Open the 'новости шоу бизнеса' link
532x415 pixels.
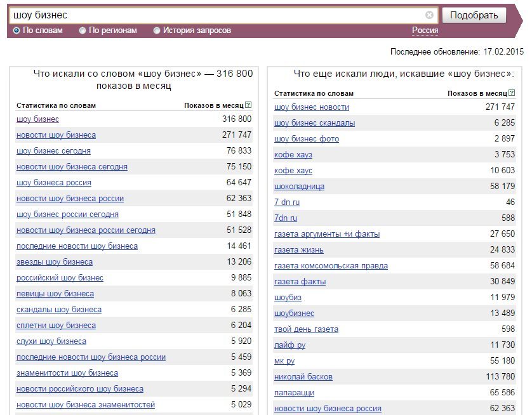pyautogui.click(x=56, y=135)
